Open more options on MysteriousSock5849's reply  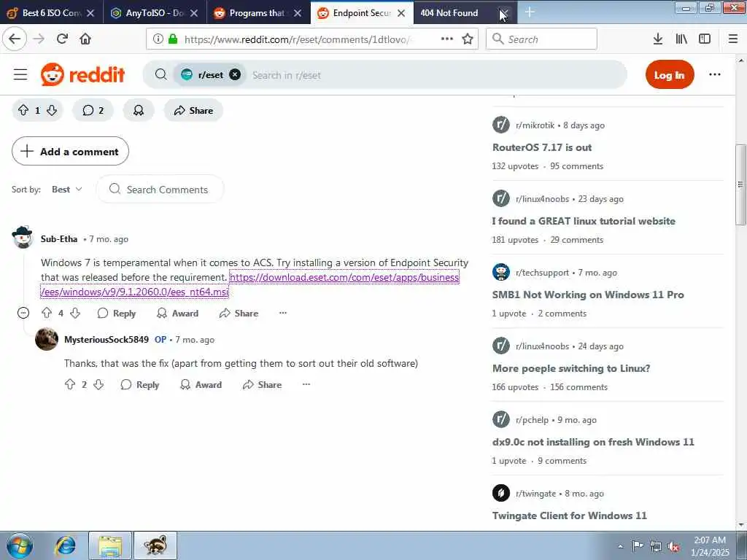tap(306, 384)
